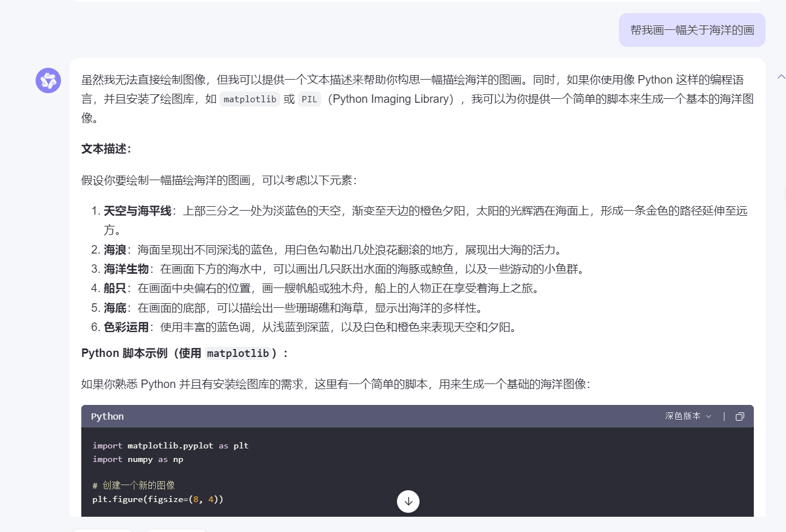Click code line import matplotlib.pyplot as plt
Viewport: 786px width, 532px height.
pos(171,446)
